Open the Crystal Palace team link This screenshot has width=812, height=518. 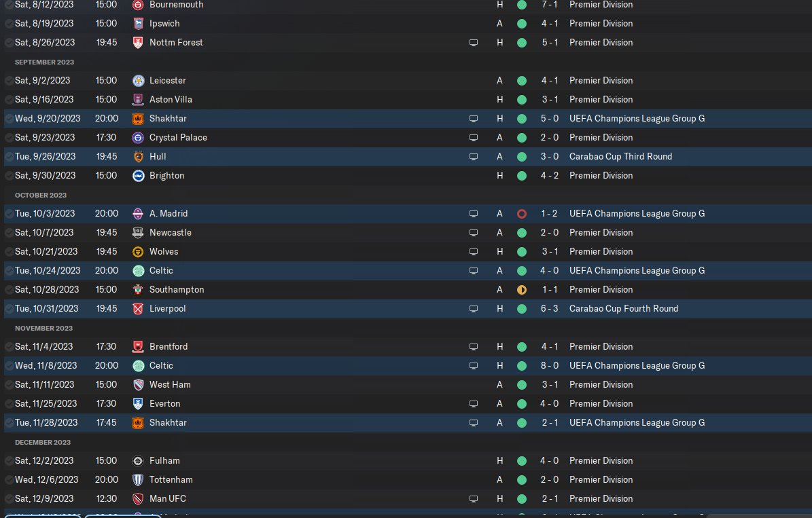pos(178,138)
